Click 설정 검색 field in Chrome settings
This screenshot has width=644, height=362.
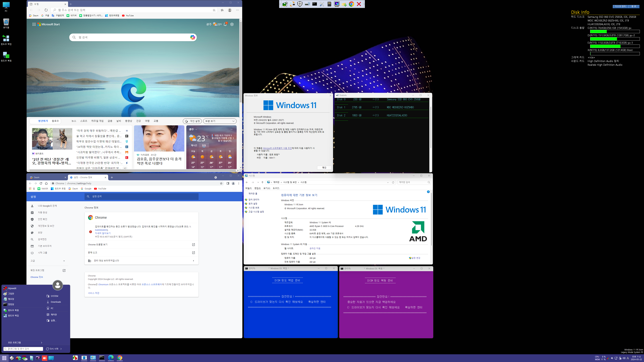click(x=142, y=197)
